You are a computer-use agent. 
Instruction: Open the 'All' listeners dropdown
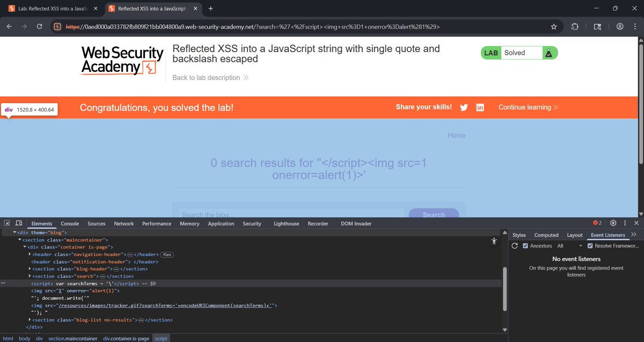[570, 246]
